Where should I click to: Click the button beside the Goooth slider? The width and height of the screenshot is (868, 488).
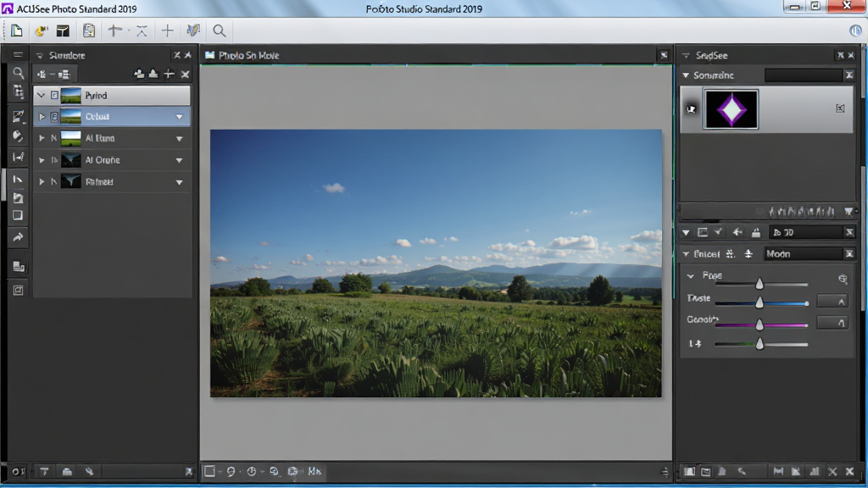tap(832, 323)
